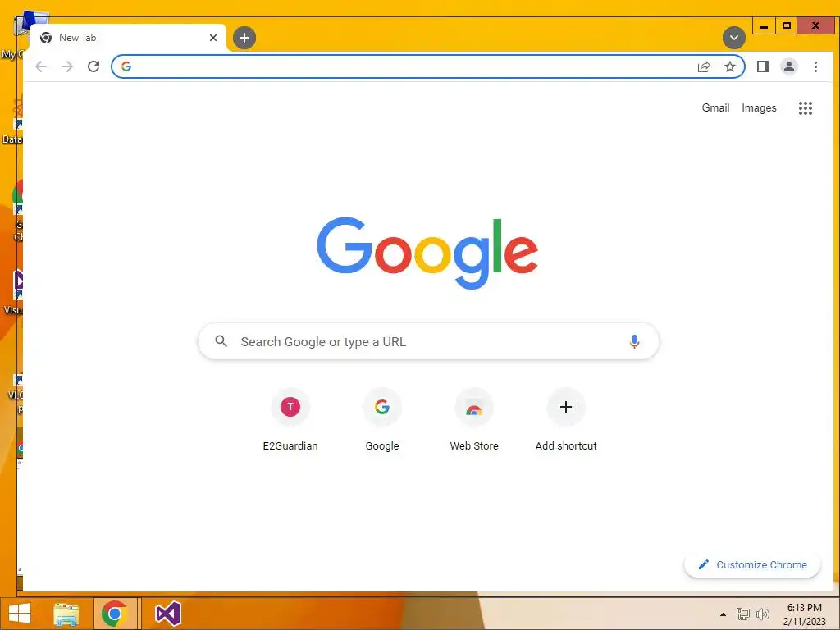Launch Visual Studio from the taskbar
This screenshot has height=630, width=840.
pyautogui.click(x=167, y=614)
